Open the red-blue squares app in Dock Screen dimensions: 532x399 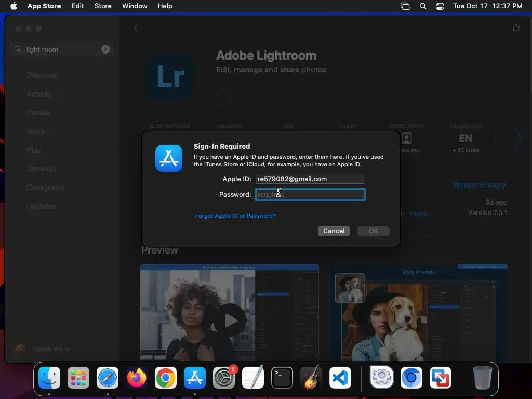[441, 378]
